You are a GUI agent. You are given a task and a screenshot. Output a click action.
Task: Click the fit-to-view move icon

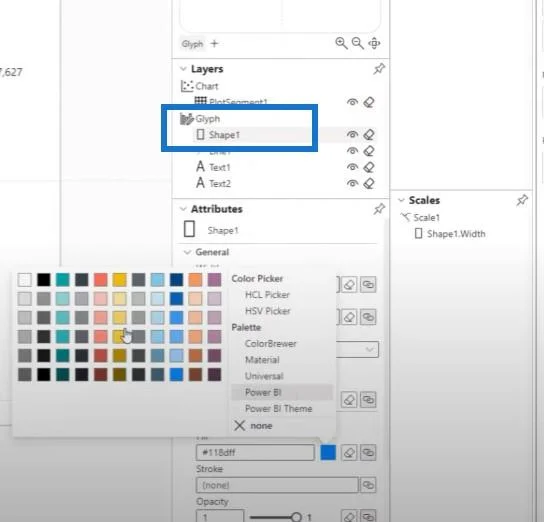[x=374, y=43]
